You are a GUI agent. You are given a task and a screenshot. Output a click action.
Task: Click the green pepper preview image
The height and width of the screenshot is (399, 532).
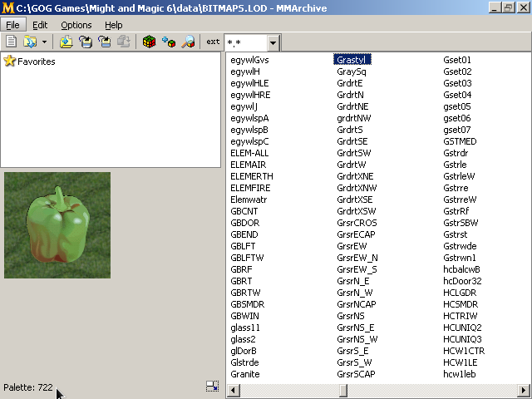click(57, 225)
